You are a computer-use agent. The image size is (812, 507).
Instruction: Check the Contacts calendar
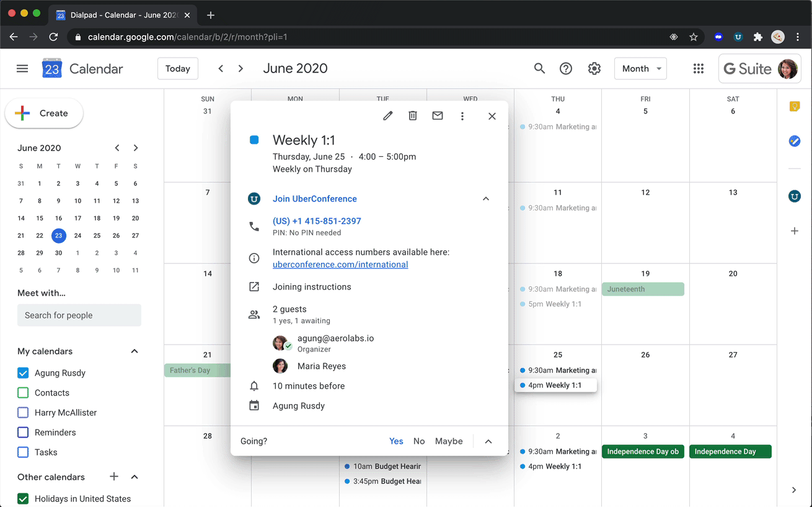(x=23, y=393)
